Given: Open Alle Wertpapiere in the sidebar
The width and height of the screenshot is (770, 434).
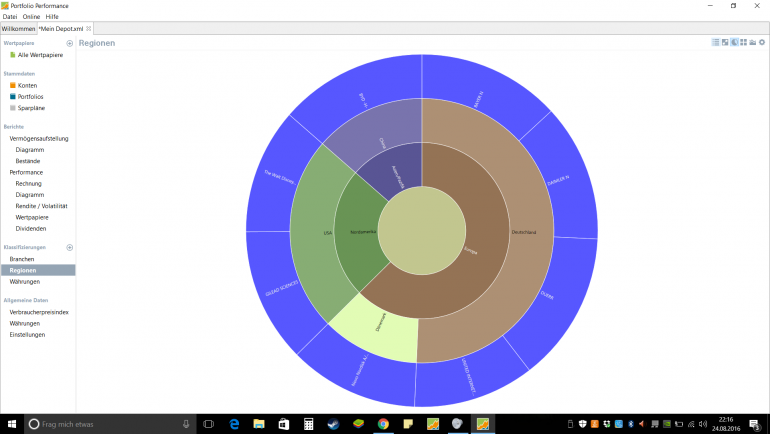Looking at the screenshot, I should [x=40, y=55].
